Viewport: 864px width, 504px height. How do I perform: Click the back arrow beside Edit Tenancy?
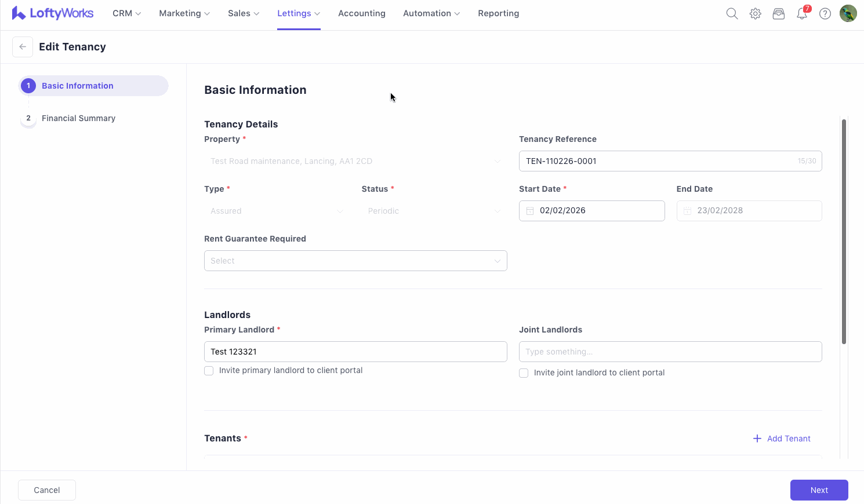click(23, 47)
